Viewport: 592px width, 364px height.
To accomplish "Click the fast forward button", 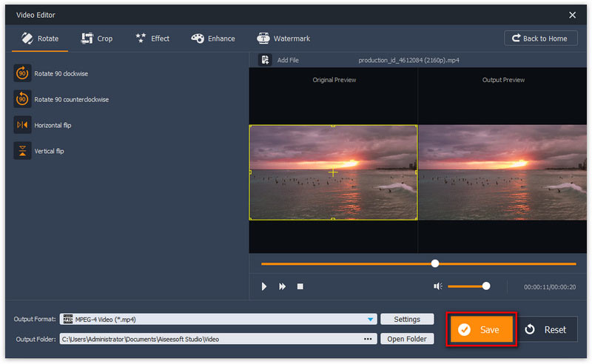I will point(282,286).
